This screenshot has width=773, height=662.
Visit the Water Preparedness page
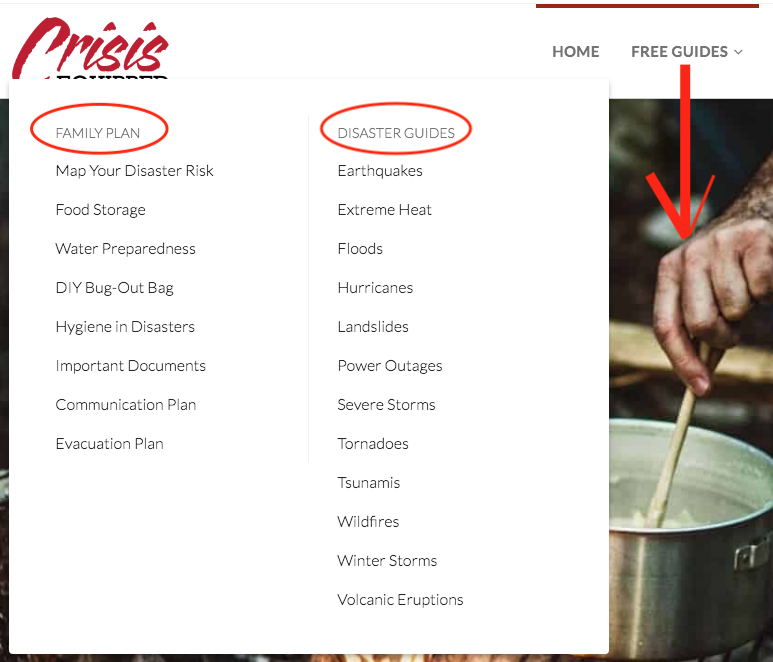pos(126,249)
